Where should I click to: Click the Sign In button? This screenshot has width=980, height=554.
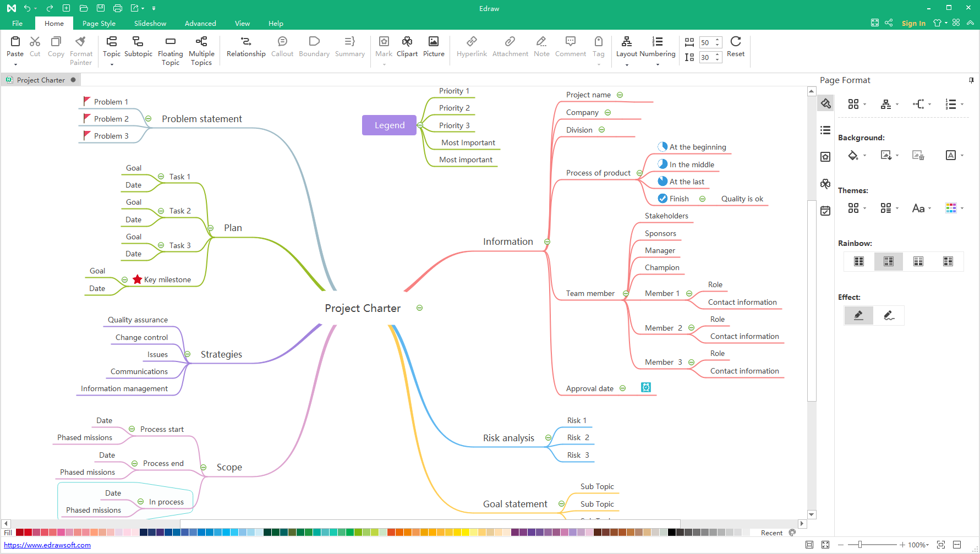913,23
